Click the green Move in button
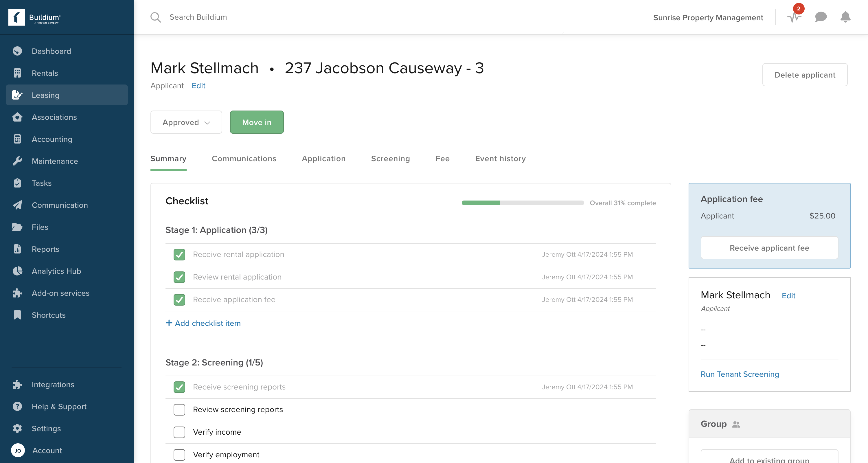The height and width of the screenshot is (463, 868). pyautogui.click(x=257, y=122)
